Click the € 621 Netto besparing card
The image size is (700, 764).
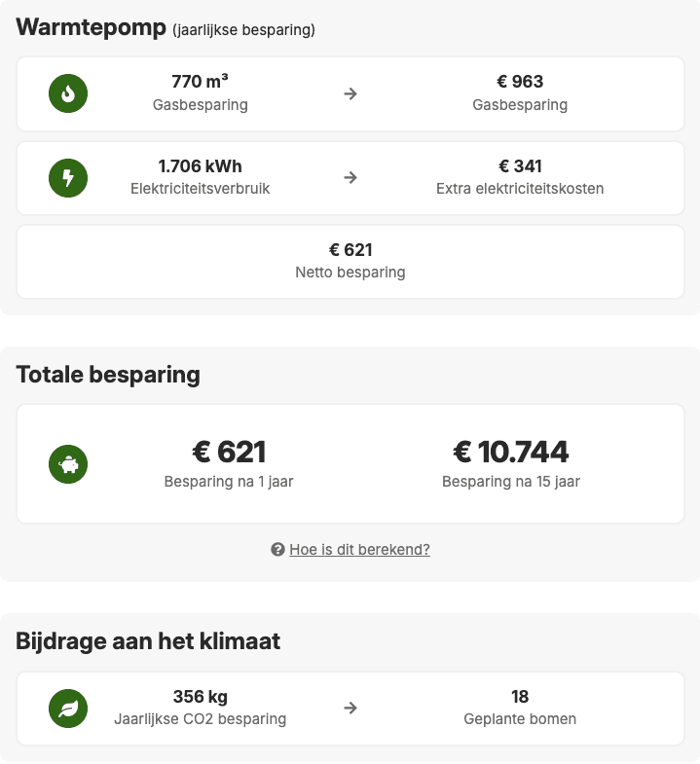[350, 261]
